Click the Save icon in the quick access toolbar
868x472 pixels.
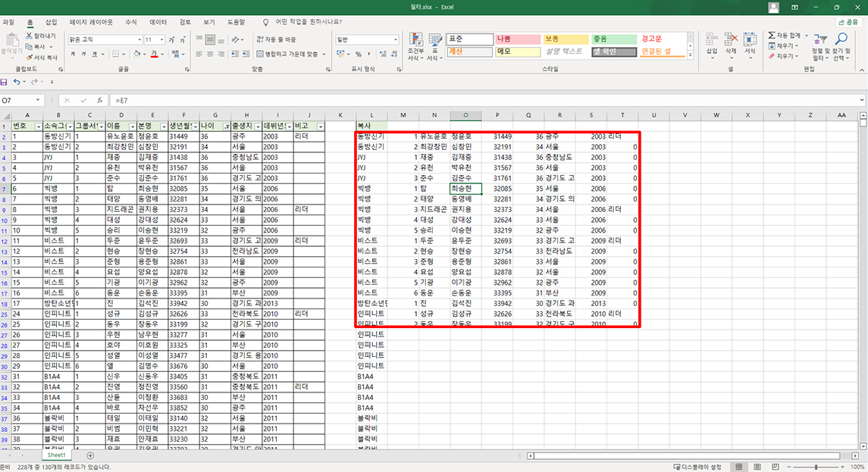coord(4,82)
